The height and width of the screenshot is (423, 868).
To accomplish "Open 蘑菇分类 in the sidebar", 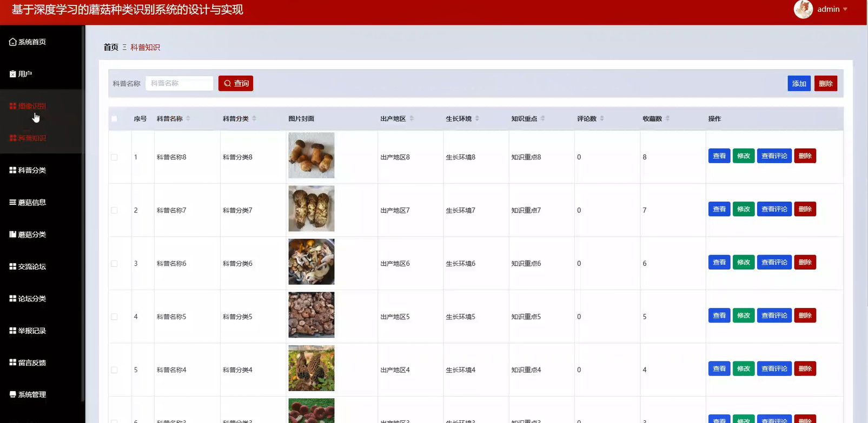I will click(28, 234).
